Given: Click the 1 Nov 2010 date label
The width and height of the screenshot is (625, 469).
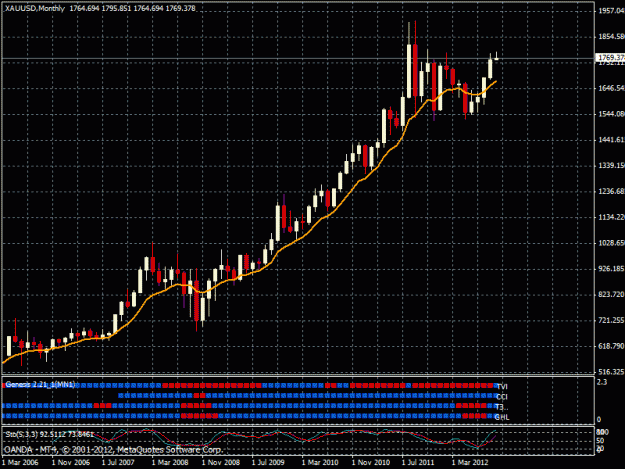Looking at the screenshot, I should pos(371,462).
